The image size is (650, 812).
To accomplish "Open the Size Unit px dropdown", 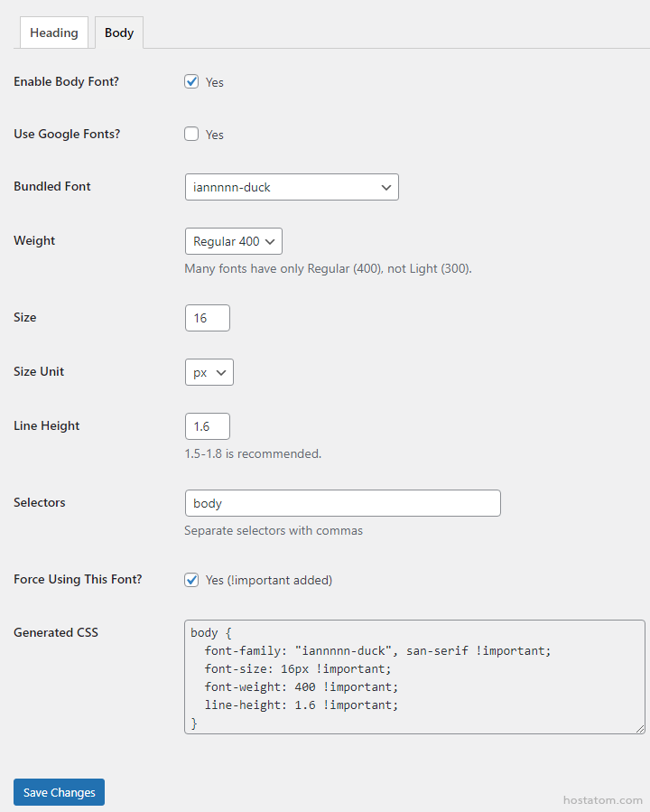I will point(209,372).
